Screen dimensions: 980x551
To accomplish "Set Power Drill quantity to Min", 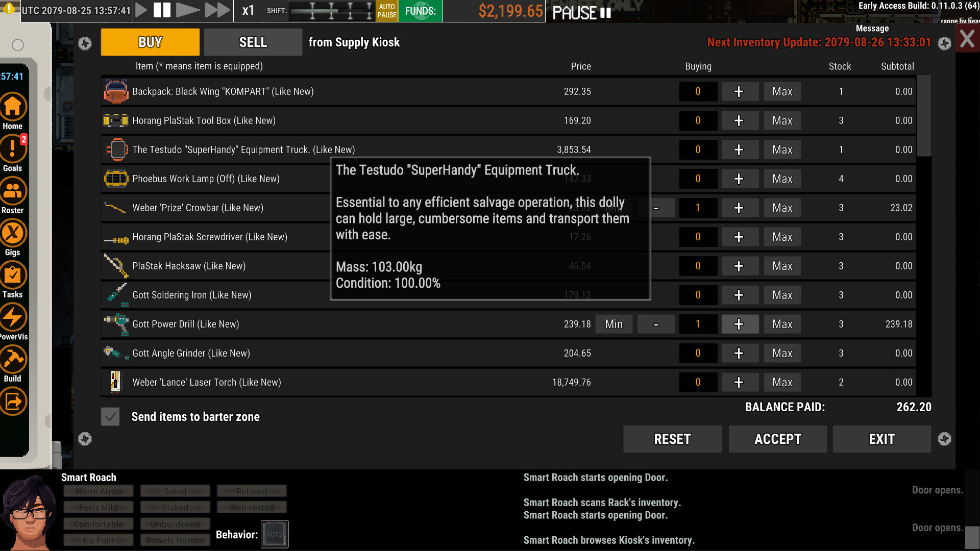I will coord(614,324).
